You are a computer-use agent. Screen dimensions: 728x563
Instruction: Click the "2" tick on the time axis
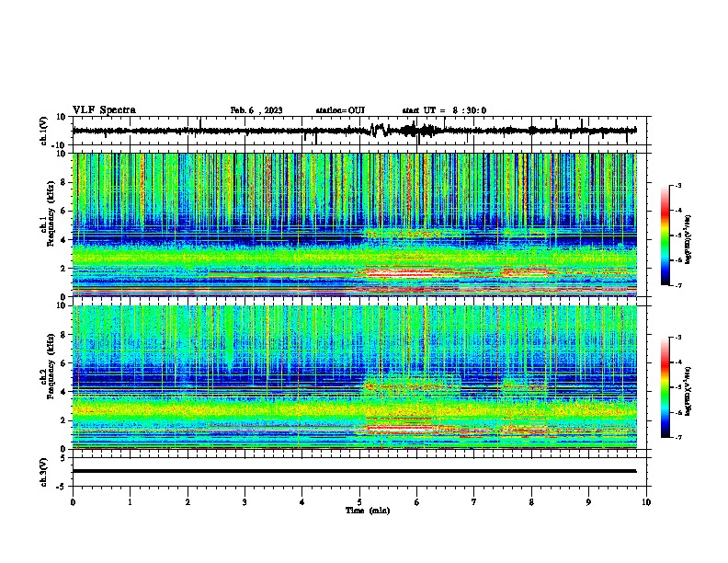[x=188, y=502]
